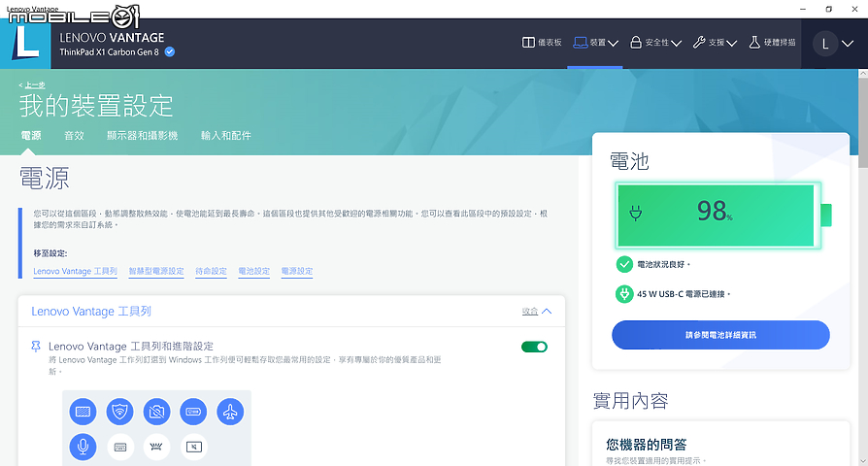
Task: Click the pin icon beside 工具列和進階設定
Action: click(x=36, y=347)
